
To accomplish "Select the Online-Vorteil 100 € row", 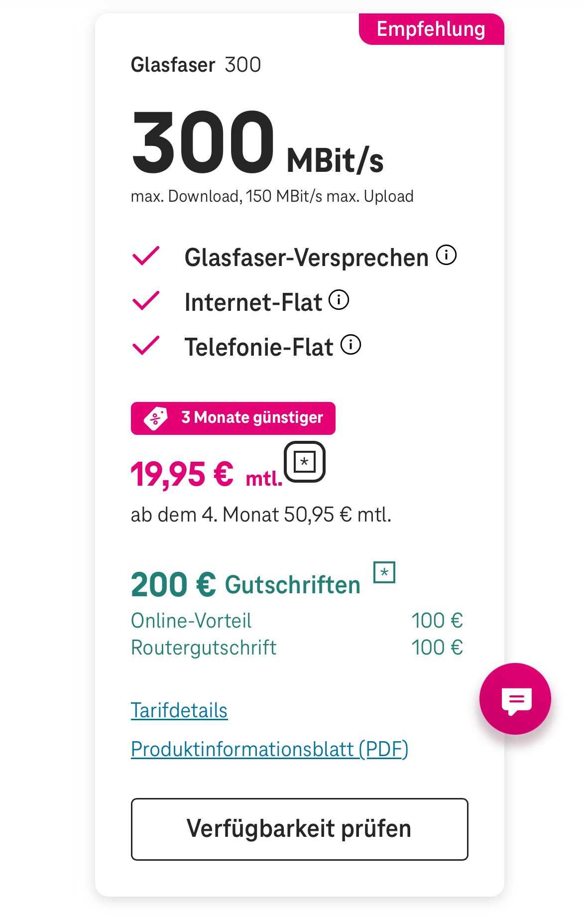I will tap(296, 621).
